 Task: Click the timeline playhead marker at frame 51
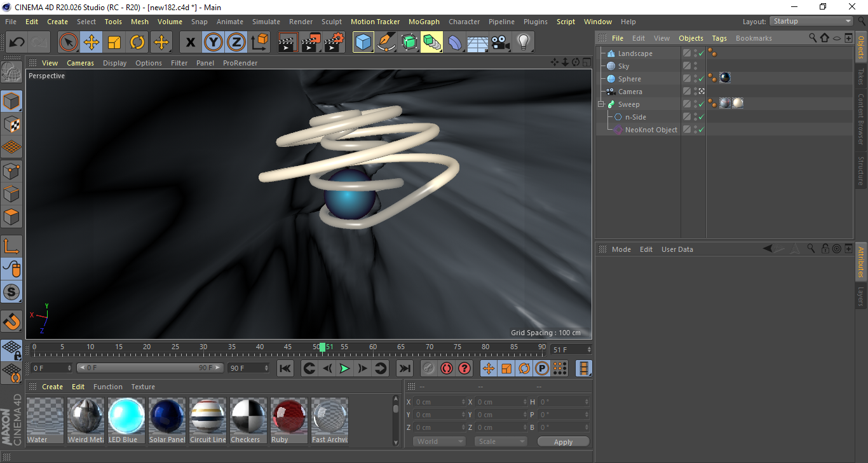[x=322, y=347]
